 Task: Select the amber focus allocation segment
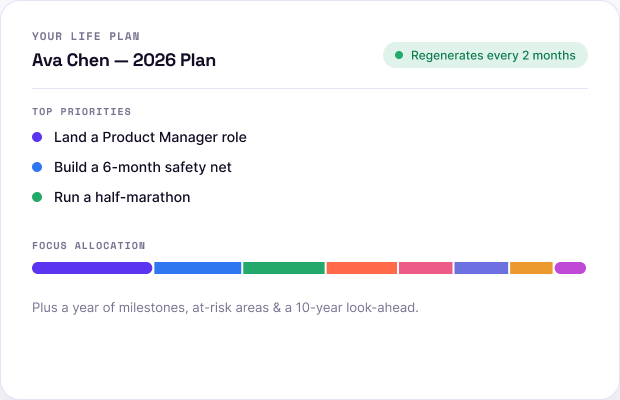click(531, 268)
